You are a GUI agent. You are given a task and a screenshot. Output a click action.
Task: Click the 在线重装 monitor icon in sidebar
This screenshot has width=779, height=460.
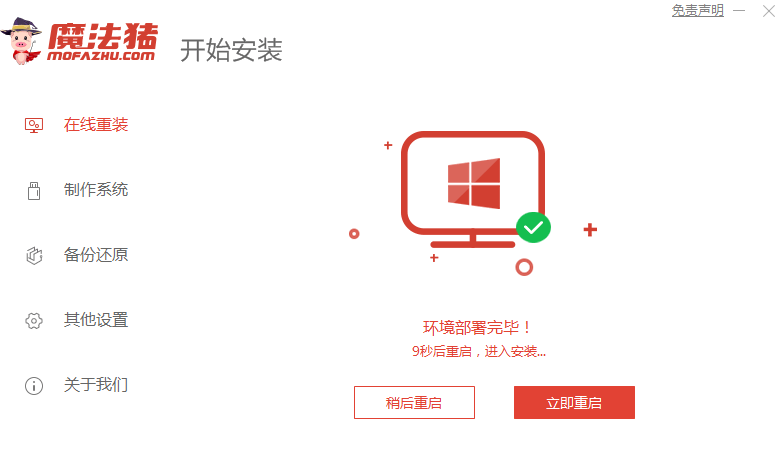click(x=34, y=125)
